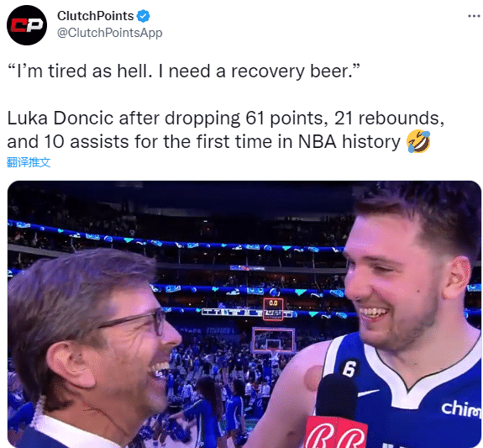
Task: Click the 翻译推文 translate tweet link
Action: 29,162
